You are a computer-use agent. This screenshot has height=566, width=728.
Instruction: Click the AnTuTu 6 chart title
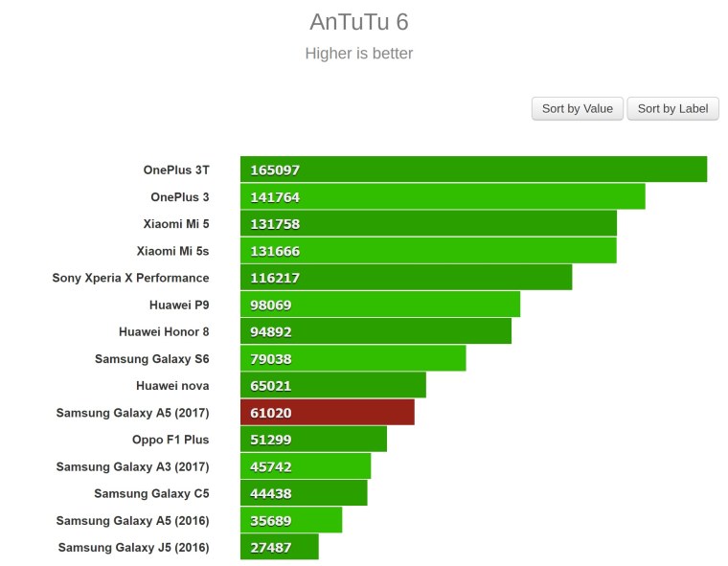[359, 22]
